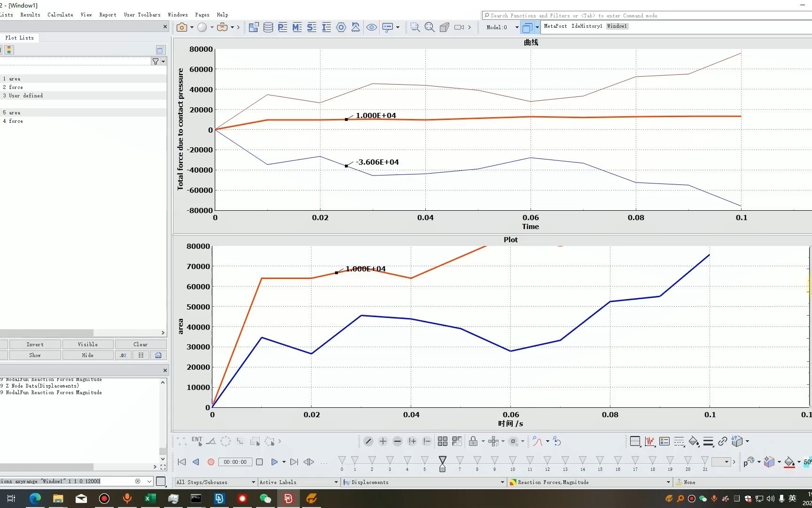The image size is (812, 508).
Task: Click the zoom-area magnifier with dashed box
Action: (x=415, y=27)
